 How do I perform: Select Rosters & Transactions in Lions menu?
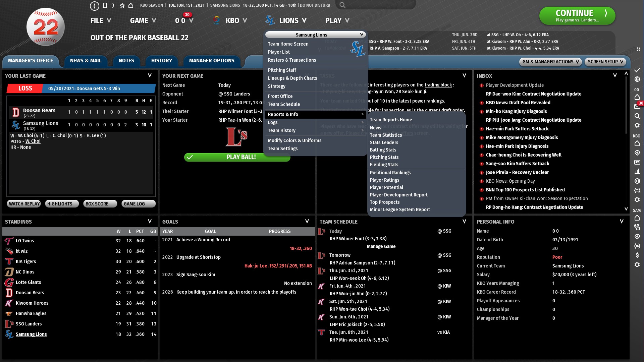[292, 60]
